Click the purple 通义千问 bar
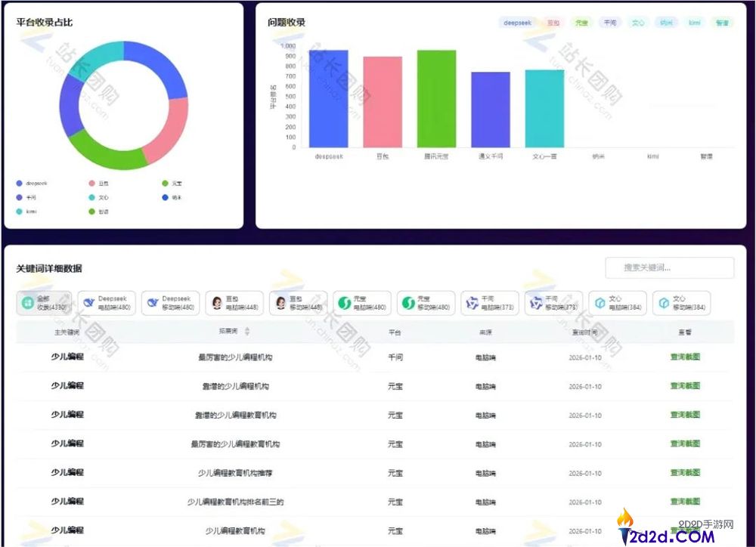 coord(491,110)
